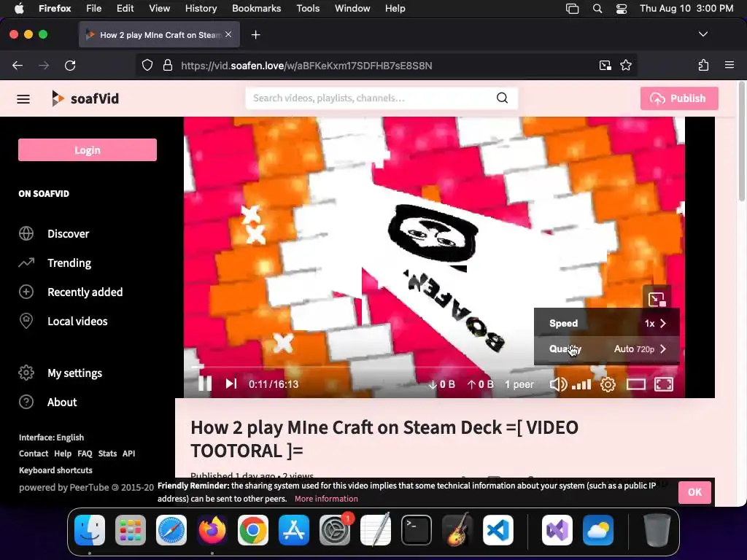Toggle fullscreen video mode

tap(664, 384)
